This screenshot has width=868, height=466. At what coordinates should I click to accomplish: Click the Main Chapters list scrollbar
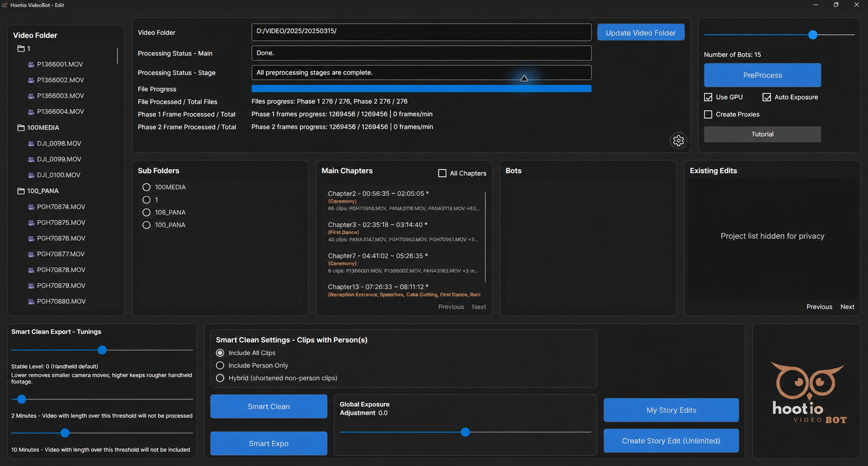tap(486, 237)
